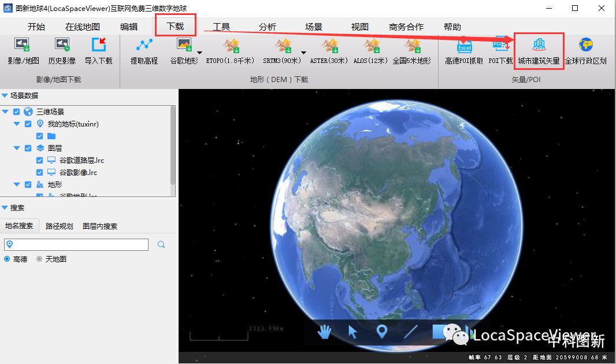Uncheck the 谷歌影像.lrc layer
The width and height of the screenshot is (616, 364).
(38, 172)
